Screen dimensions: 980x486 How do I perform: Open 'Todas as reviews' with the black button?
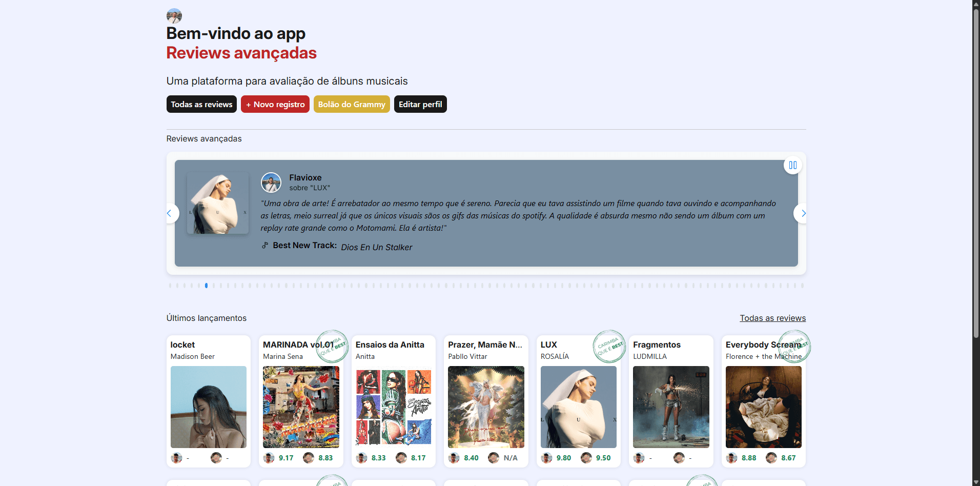[x=201, y=104]
